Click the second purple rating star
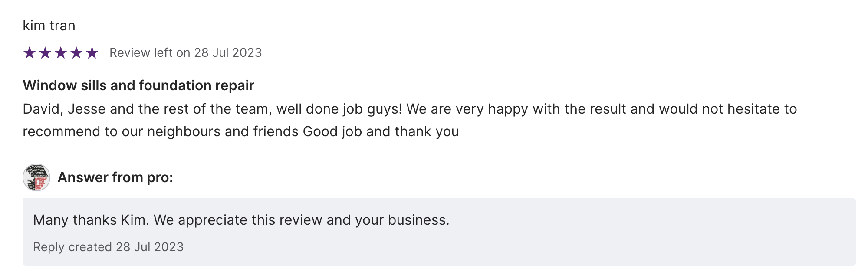This screenshot has height=275, width=868. tap(45, 53)
